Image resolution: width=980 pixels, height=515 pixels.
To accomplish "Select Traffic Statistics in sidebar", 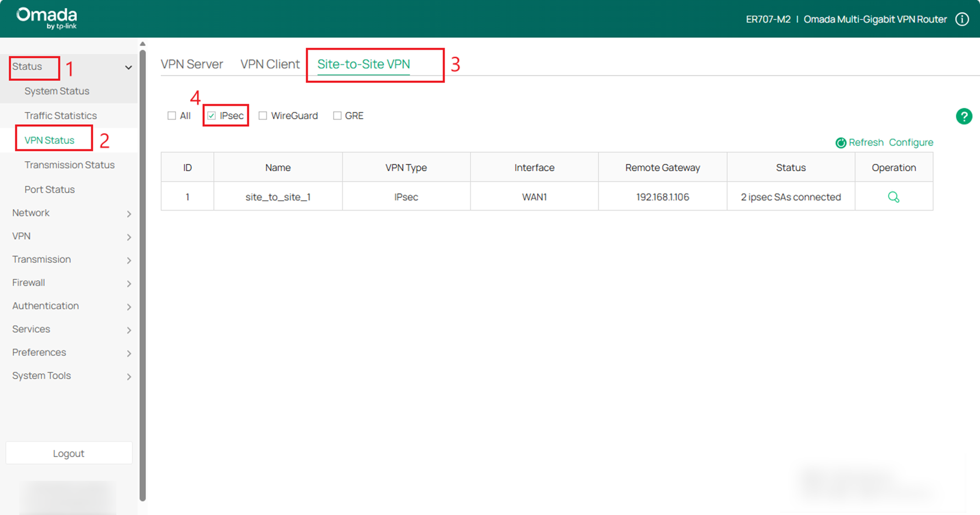I will tap(60, 115).
